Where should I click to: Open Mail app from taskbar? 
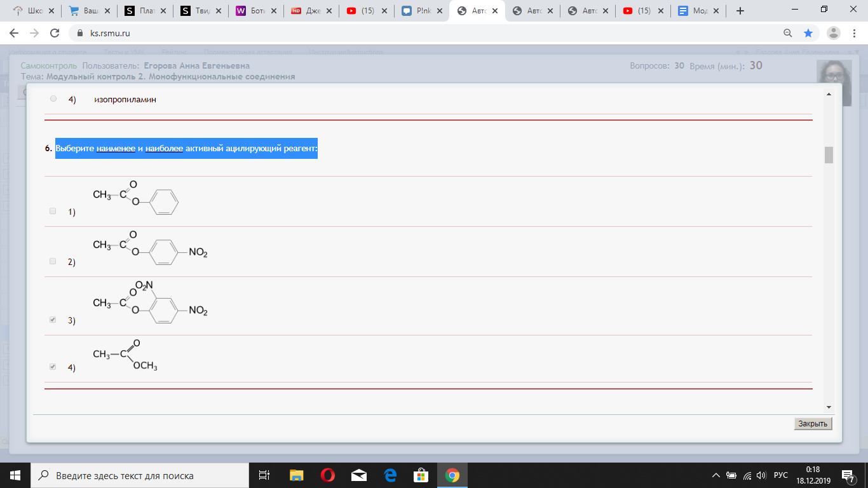click(x=359, y=475)
